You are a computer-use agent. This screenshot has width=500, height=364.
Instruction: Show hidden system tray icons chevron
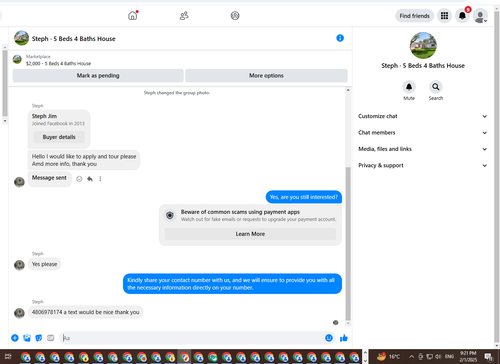412,357
